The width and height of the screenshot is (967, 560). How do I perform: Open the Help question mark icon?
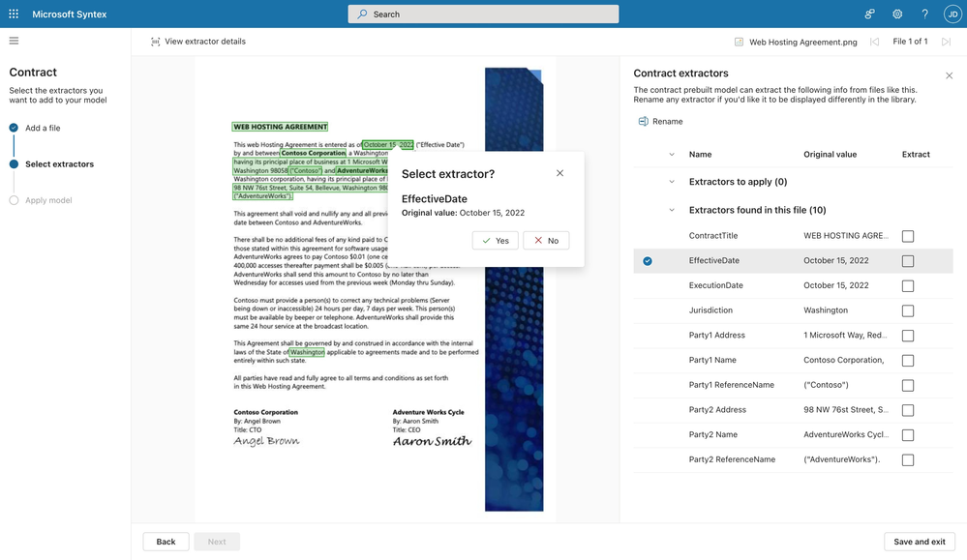pos(924,14)
